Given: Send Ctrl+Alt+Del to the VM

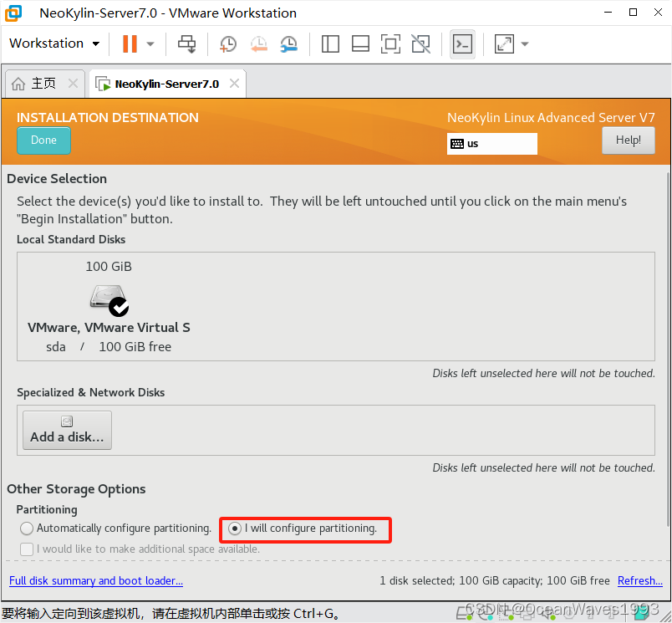Looking at the screenshot, I should point(187,43).
